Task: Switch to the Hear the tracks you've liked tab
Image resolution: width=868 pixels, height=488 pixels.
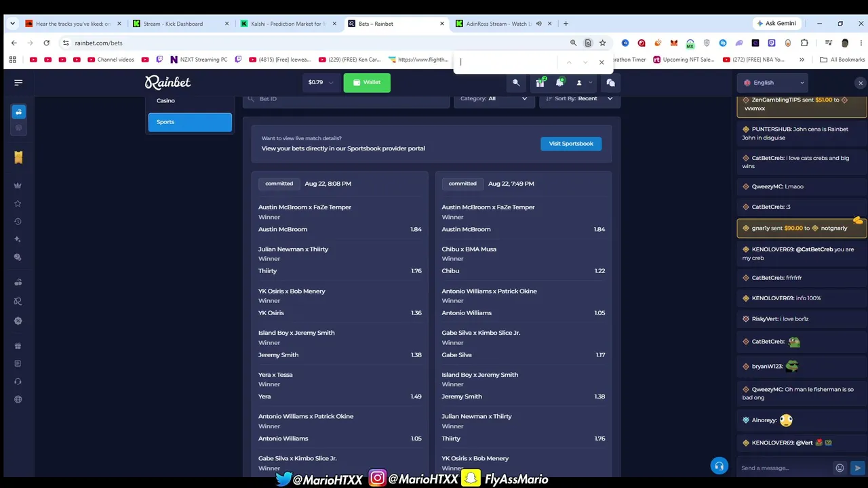Action: coord(73,24)
